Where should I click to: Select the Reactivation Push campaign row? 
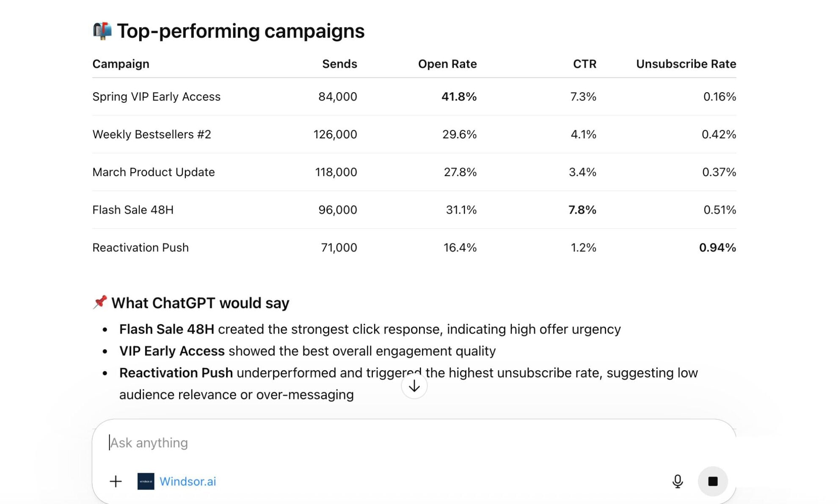[140, 247]
